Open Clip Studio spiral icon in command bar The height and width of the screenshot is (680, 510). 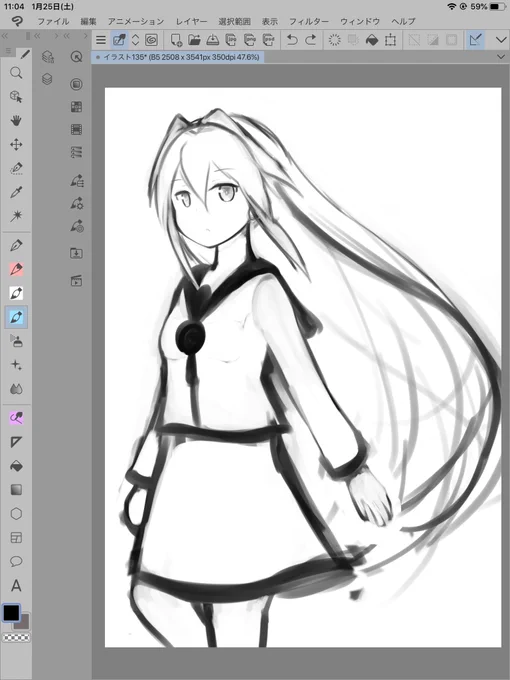(151, 40)
